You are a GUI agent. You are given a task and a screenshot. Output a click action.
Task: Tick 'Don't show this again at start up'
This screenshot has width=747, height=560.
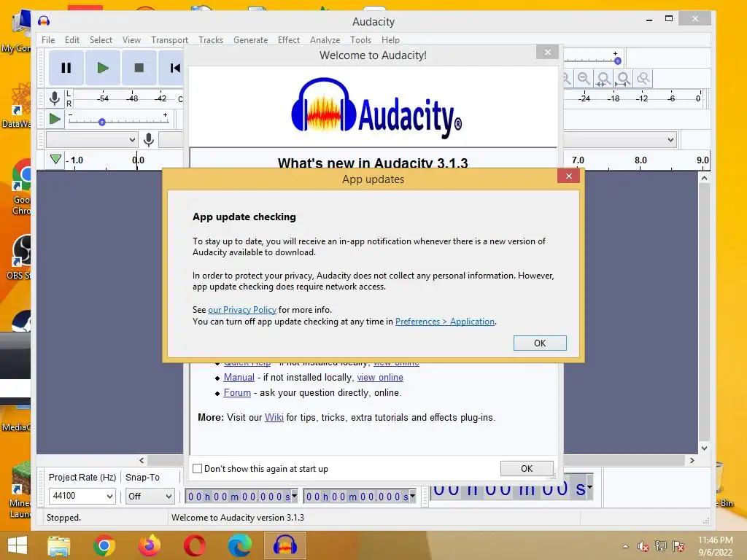click(x=197, y=469)
